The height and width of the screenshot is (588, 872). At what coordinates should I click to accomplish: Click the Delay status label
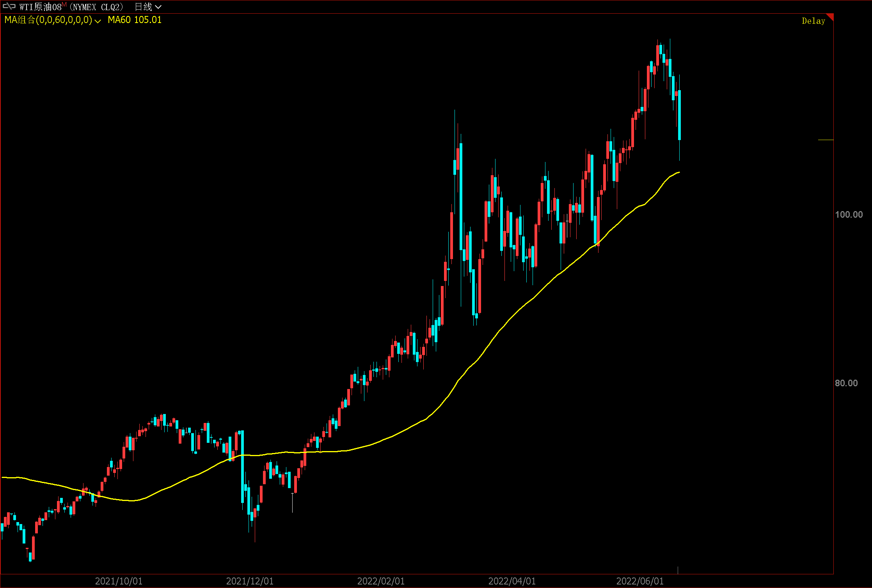(813, 21)
